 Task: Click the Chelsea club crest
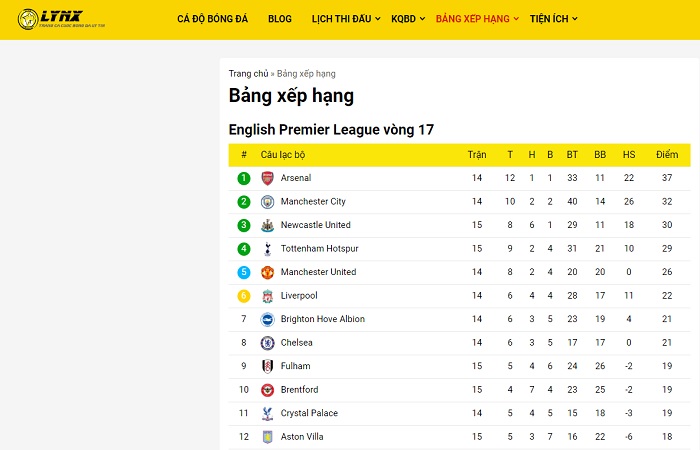267,343
